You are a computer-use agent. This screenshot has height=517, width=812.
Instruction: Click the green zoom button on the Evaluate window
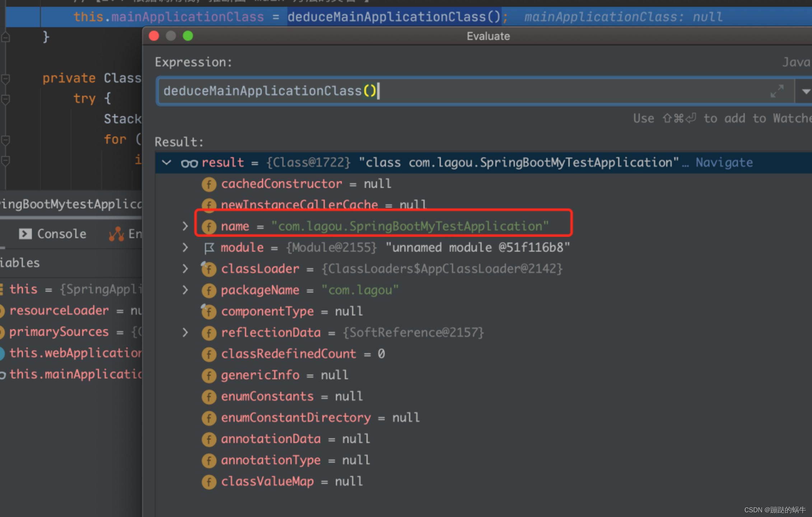[188, 36]
